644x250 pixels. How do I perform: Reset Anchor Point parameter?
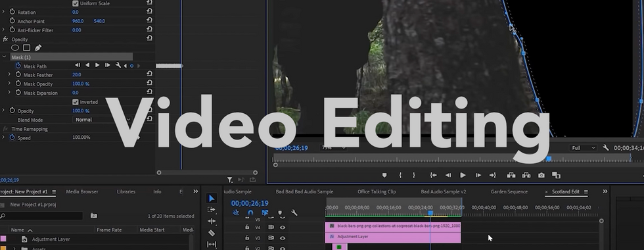[x=149, y=21]
